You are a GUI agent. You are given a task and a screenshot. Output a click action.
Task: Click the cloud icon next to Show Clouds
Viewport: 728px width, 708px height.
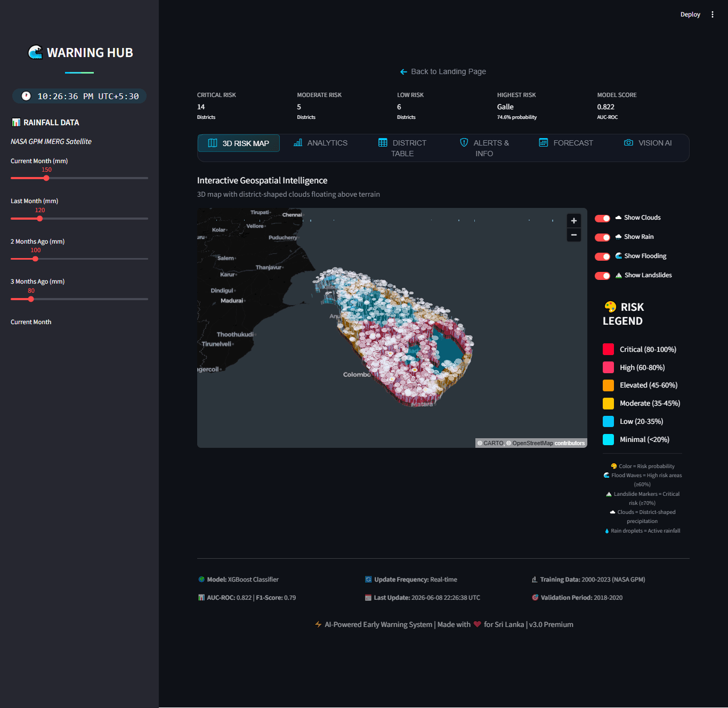[x=618, y=218]
